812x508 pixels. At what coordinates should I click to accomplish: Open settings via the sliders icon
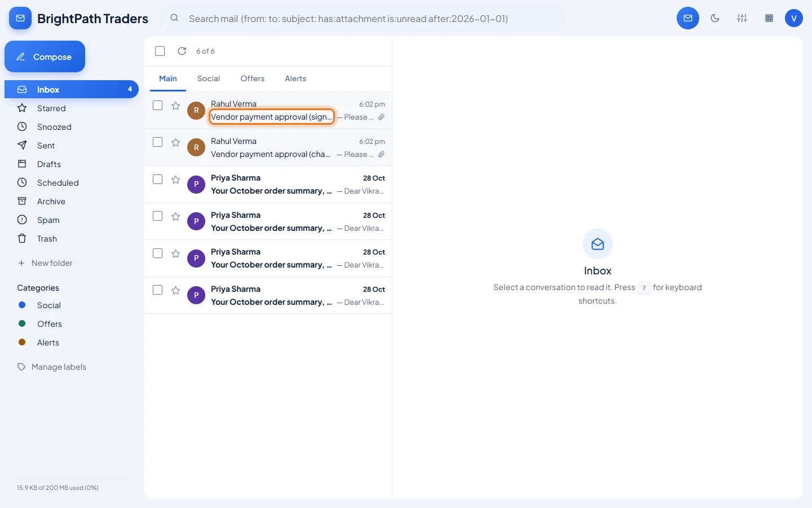pyautogui.click(x=742, y=18)
